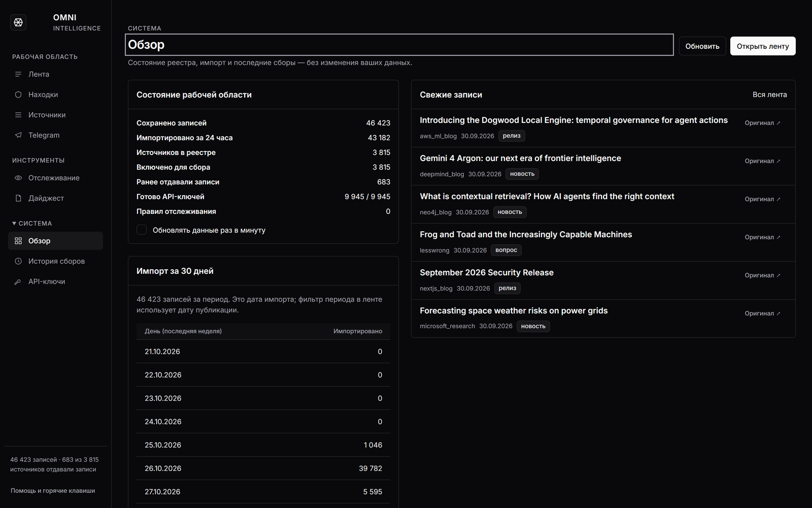Click the microsoft_research source label
The height and width of the screenshot is (508, 812).
tap(447, 326)
